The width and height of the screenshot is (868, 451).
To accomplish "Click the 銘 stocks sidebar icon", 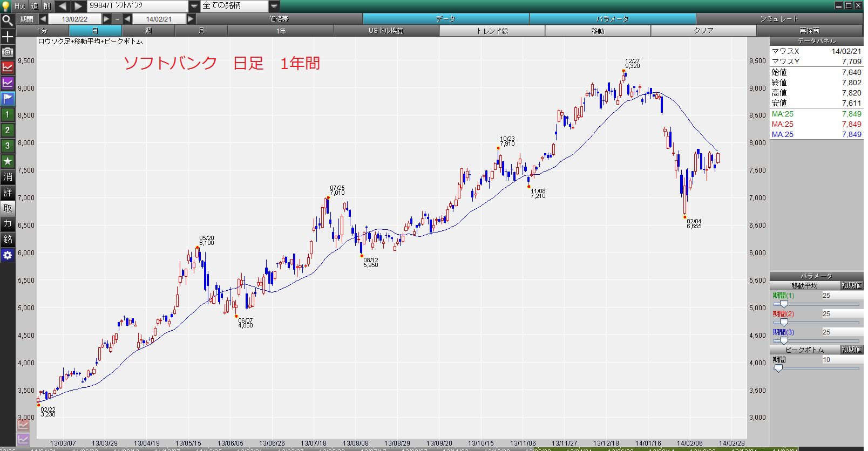I will point(8,240).
